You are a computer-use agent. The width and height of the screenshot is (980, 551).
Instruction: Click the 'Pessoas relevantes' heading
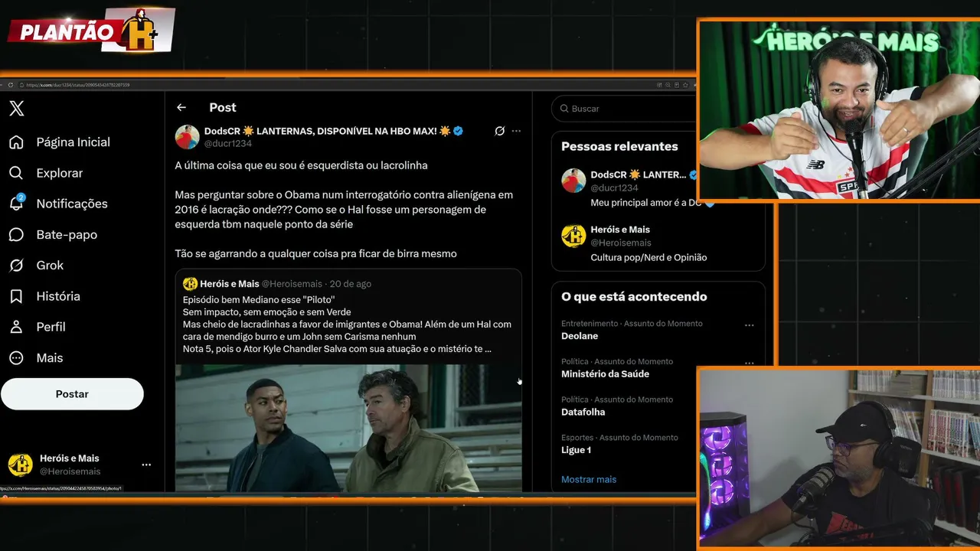tap(619, 147)
